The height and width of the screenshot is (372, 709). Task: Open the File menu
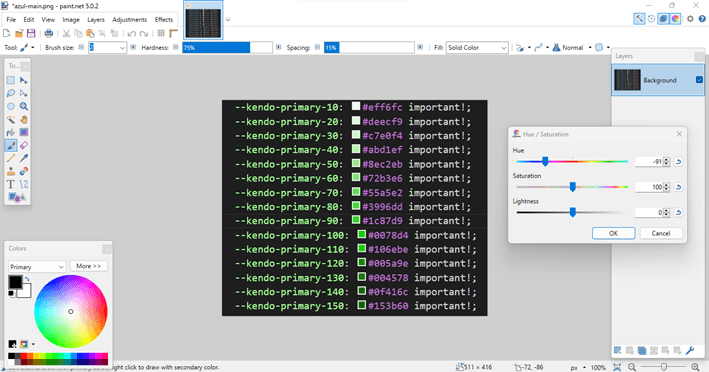pos(11,19)
